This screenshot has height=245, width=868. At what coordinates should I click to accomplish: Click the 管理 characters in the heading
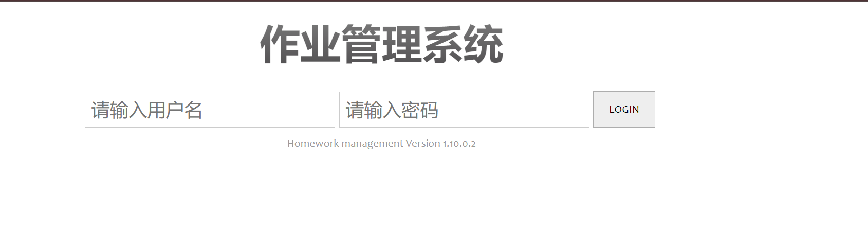point(381,45)
